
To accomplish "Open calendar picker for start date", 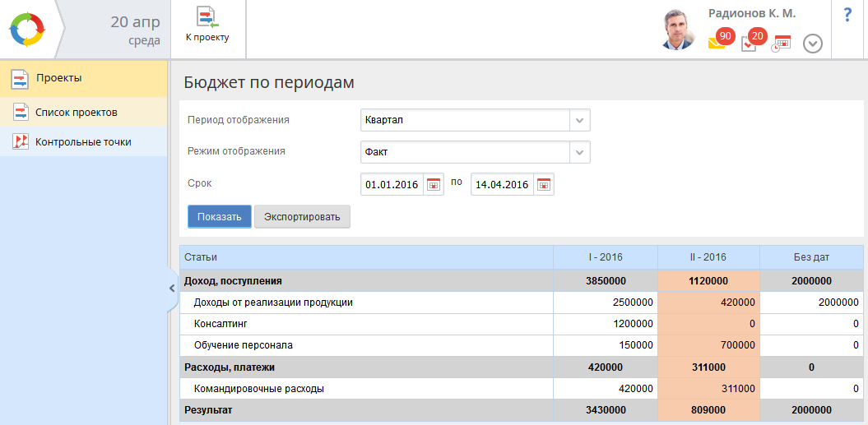I will [434, 185].
